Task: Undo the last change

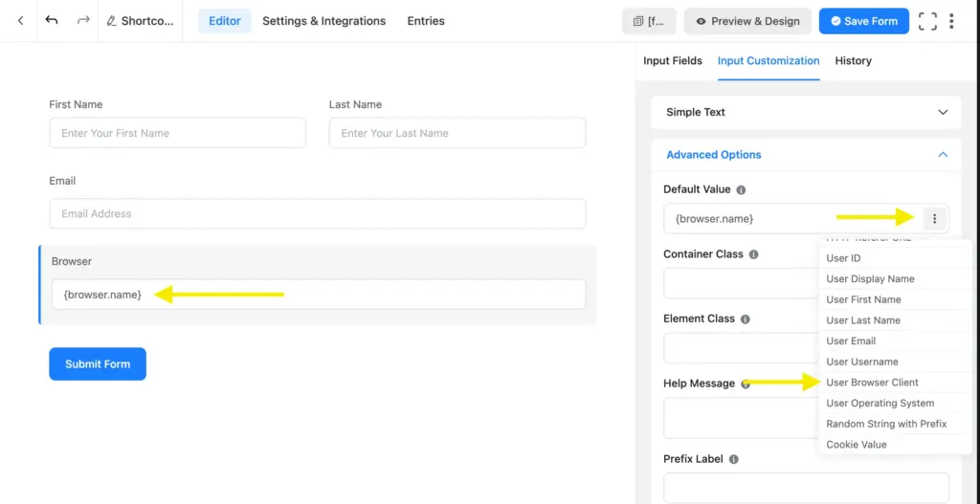Action: click(52, 21)
